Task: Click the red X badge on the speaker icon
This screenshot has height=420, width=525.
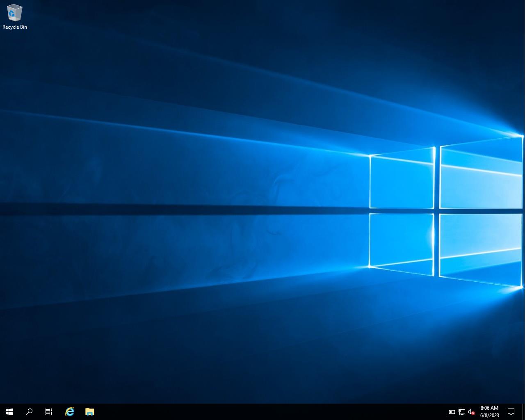Action: (x=473, y=413)
